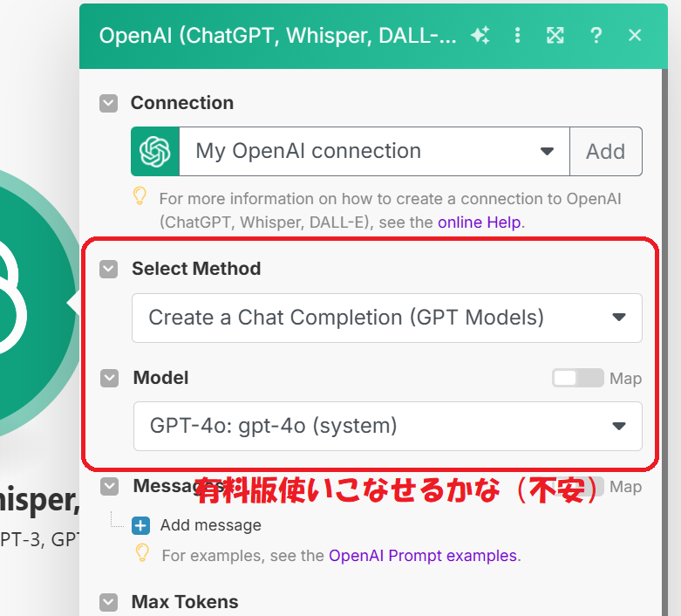This screenshot has width=681, height=616.
Task: Click the Add message label
Action: click(211, 525)
